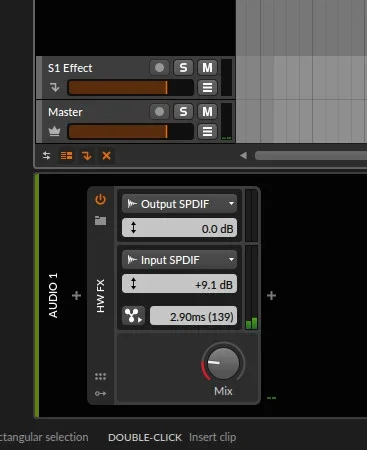Click the HW FX device title

tap(100, 296)
